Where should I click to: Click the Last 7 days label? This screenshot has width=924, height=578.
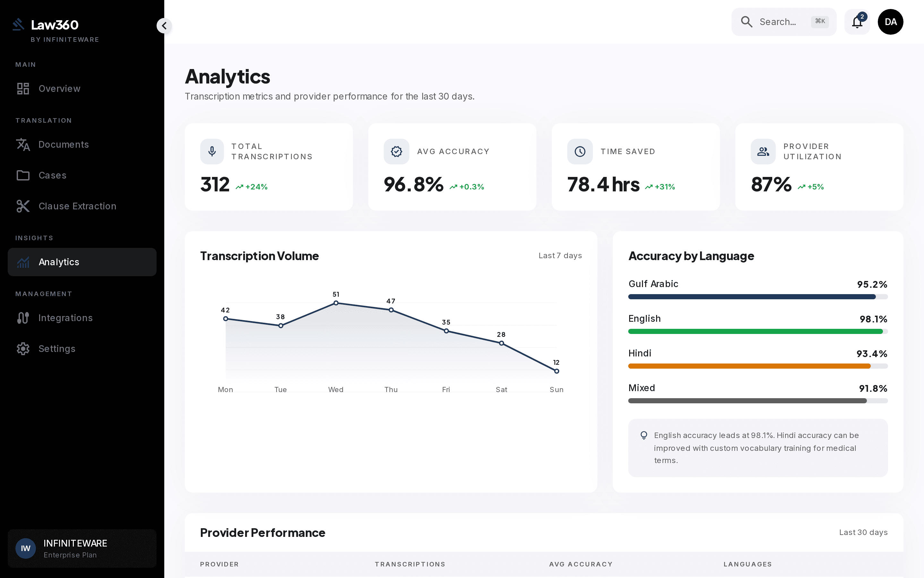click(560, 256)
